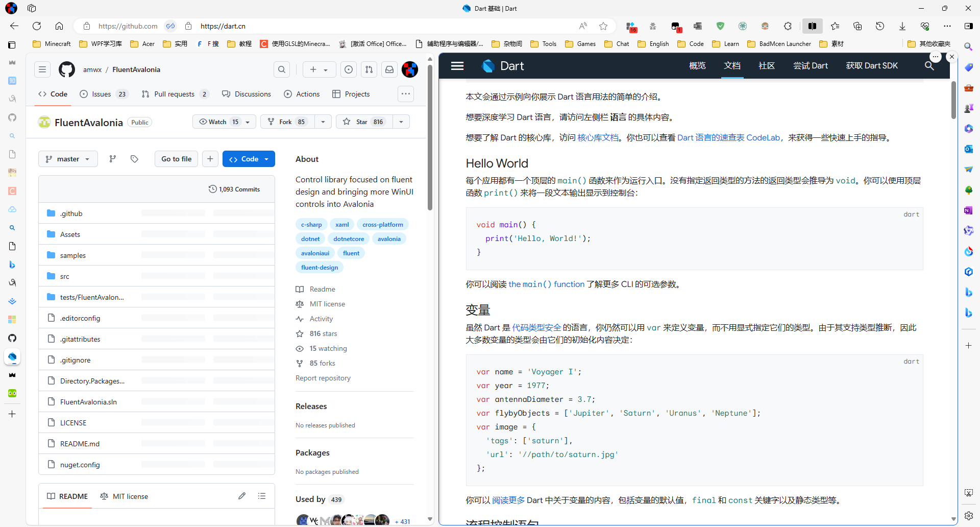Open GitHub search magnifier button

click(x=282, y=69)
